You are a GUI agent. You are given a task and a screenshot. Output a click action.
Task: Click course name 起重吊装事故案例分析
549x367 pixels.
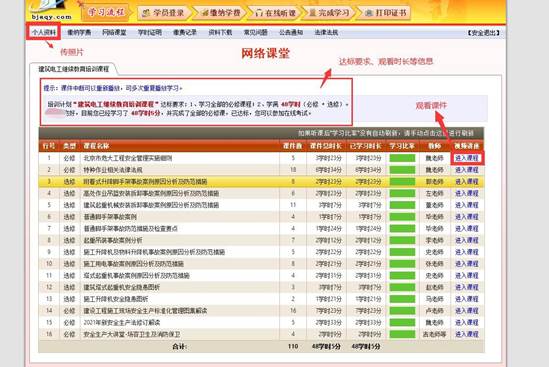113,240
